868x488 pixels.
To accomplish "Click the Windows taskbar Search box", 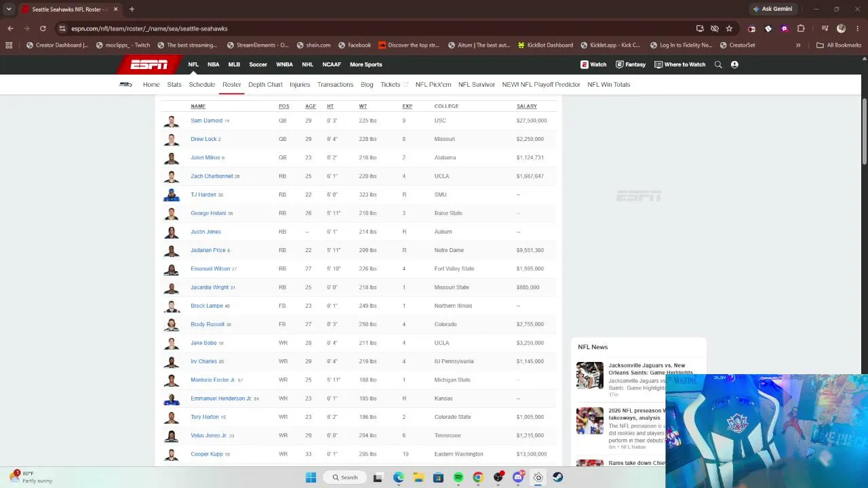I will pos(344,477).
